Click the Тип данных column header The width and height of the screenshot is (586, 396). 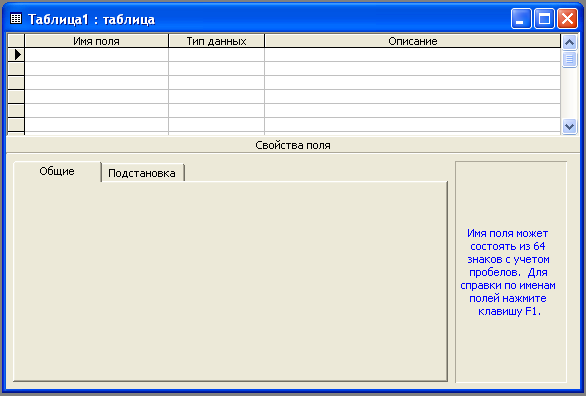tap(216, 41)
